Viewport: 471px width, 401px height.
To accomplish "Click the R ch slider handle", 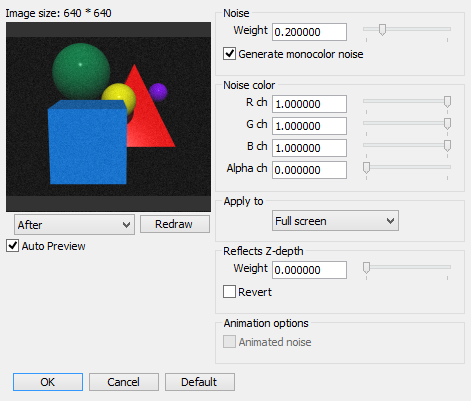I will click(447, 102).
